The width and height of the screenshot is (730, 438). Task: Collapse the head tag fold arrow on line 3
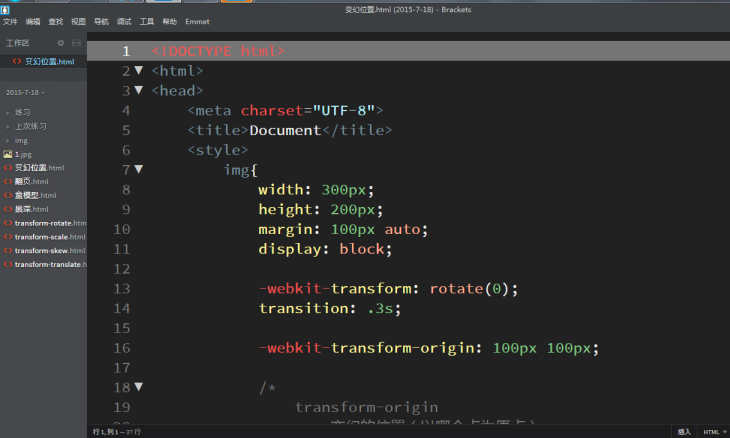(x=139, y=91)
